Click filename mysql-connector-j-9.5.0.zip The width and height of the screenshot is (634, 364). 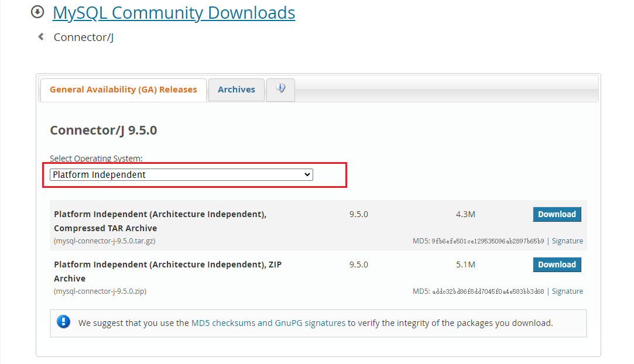point(100,291)
